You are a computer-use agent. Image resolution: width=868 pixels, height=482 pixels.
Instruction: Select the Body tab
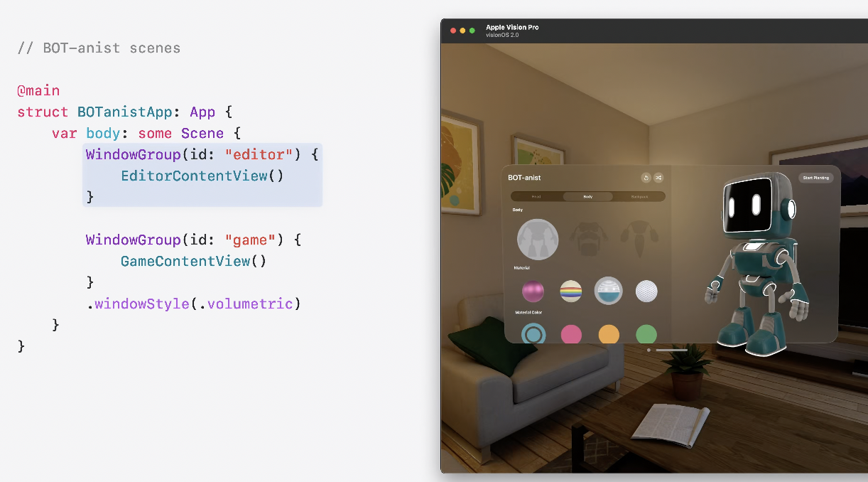(x=587, y=197)
